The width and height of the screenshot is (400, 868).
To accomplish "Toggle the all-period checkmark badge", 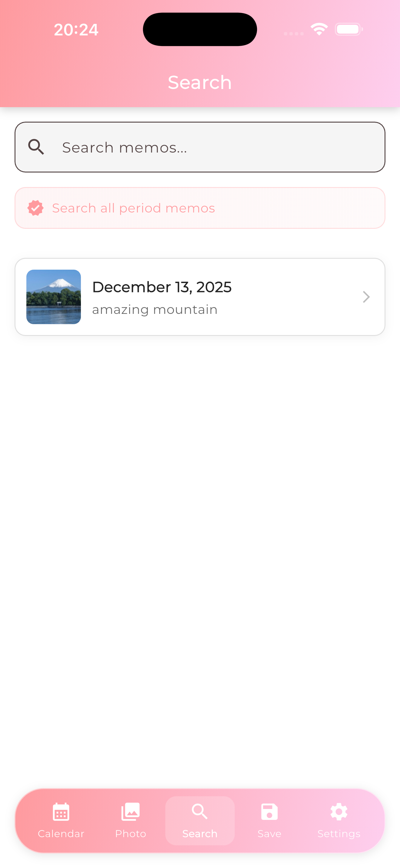I will click(x=35, y=208).
